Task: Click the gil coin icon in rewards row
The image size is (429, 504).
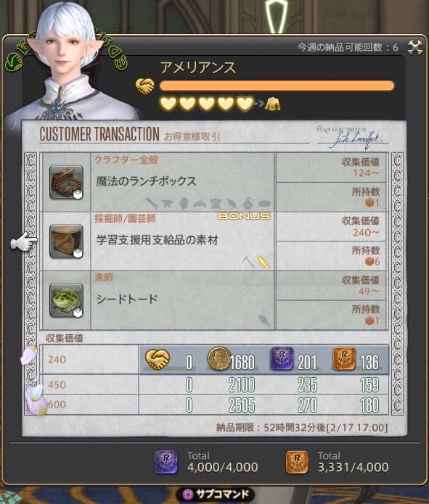Action: tap(218, 358)
